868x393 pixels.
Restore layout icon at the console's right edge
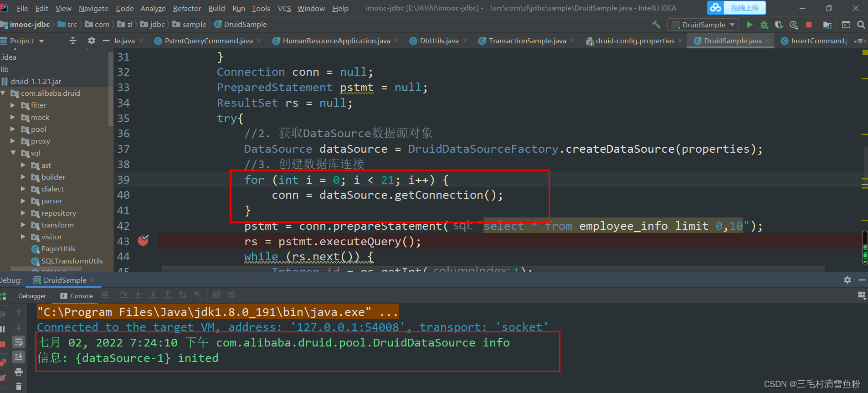(862, 295)
